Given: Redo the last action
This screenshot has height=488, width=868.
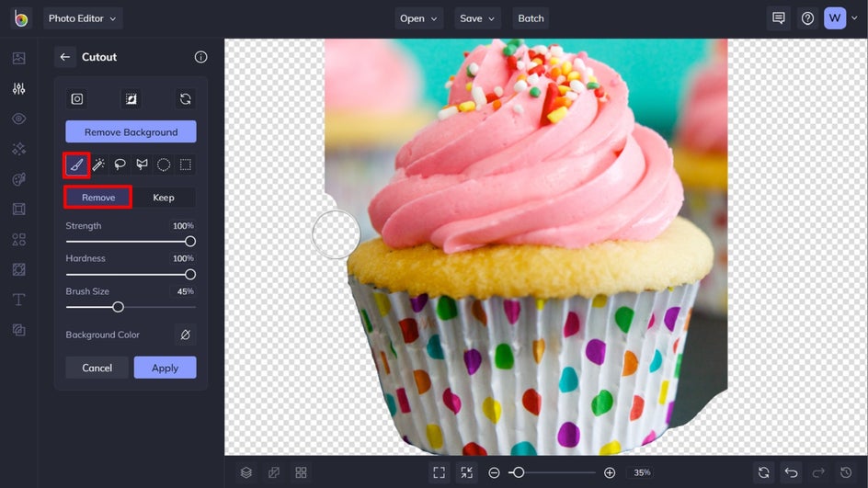Looking at the screenshot, I should (818, 472).
